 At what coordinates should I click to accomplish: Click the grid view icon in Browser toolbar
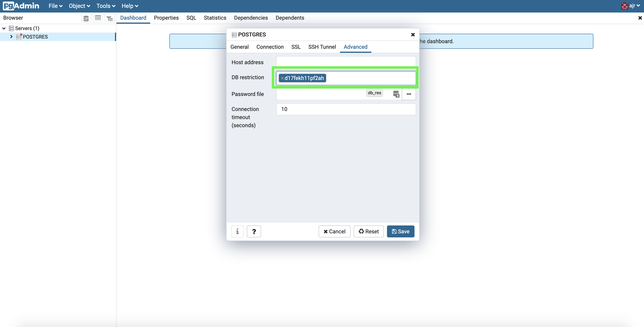98,18
